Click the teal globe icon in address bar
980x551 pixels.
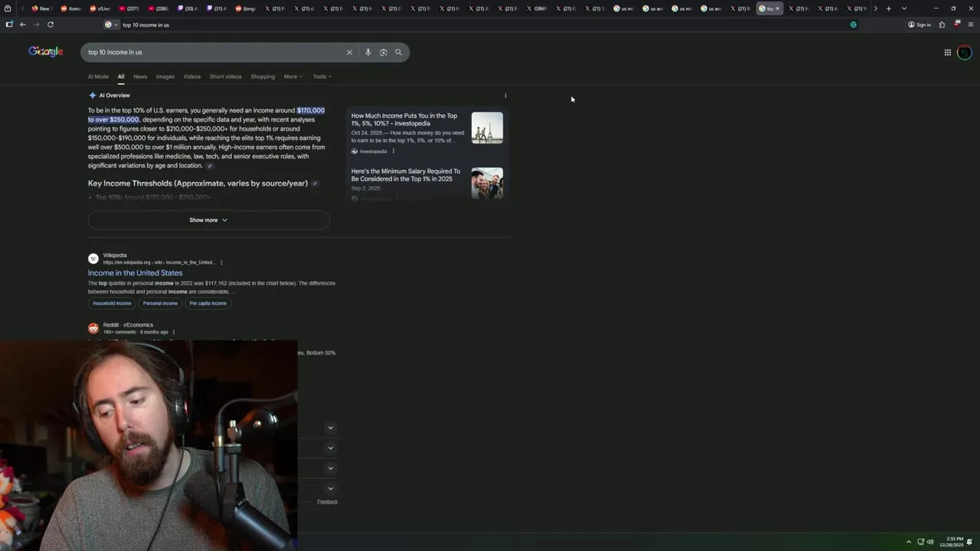854,24
